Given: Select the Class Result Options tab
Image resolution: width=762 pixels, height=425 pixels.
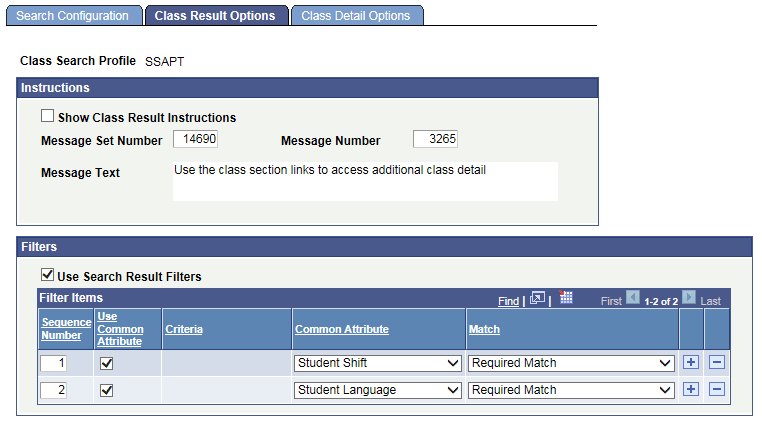Looking at the screenshot, I should coord(216,16).
